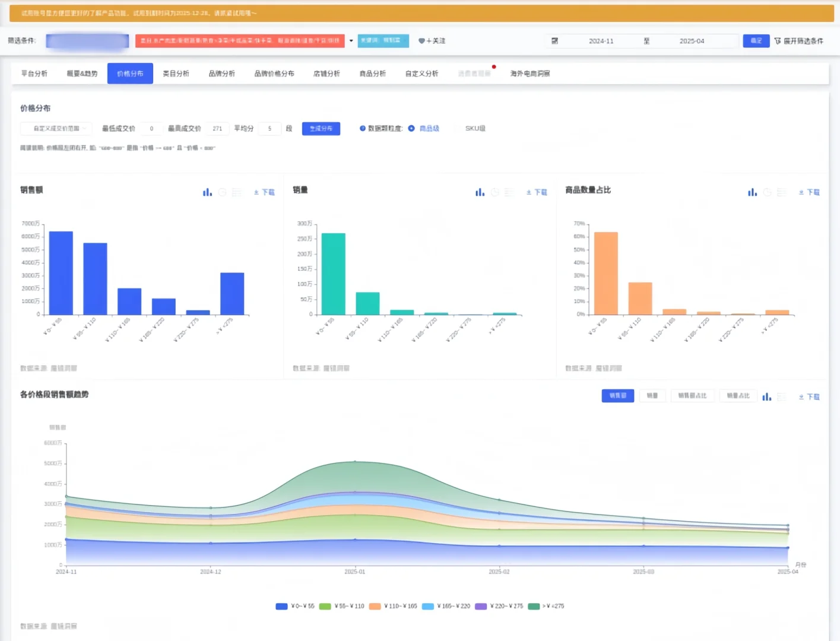
Task: Click the 最高成交价 input field
Action: coord(217,129)
